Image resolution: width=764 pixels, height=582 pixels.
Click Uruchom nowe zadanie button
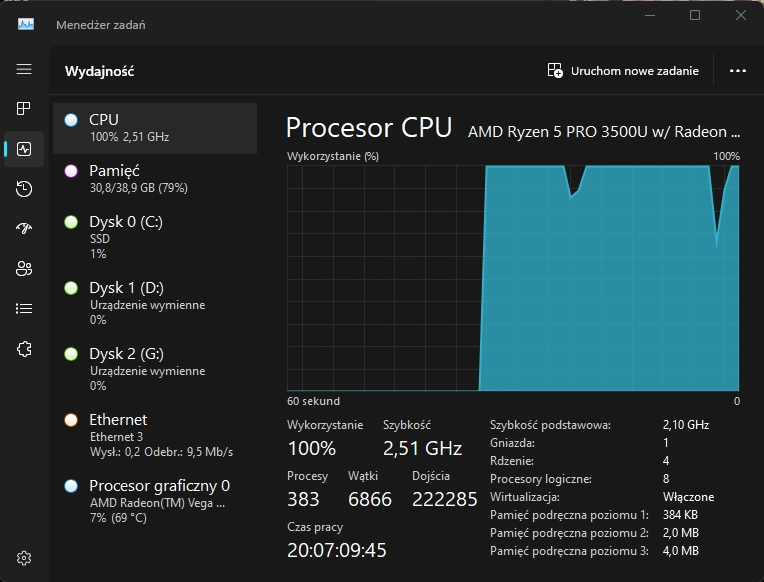(621, 71)
